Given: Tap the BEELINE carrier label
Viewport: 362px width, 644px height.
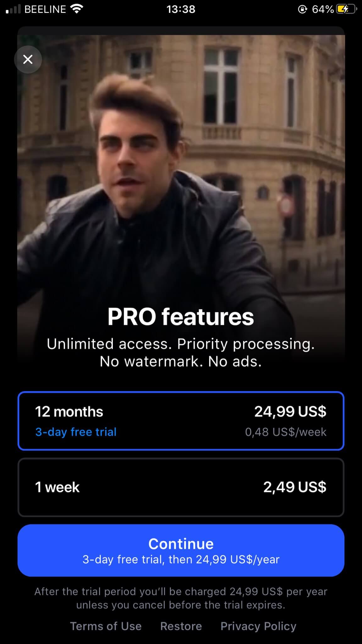Looking at the screenshot, I should (x=45, y=9).
